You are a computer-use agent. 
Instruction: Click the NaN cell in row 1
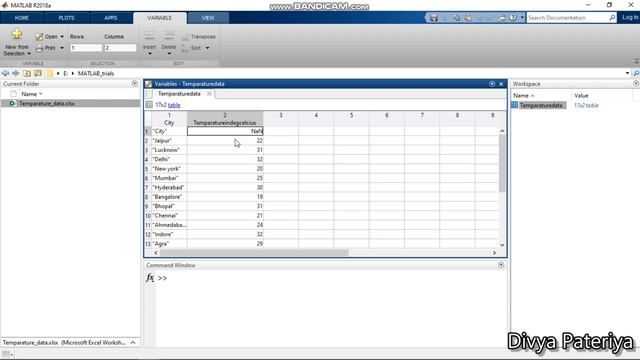click(x=225, y=131)
